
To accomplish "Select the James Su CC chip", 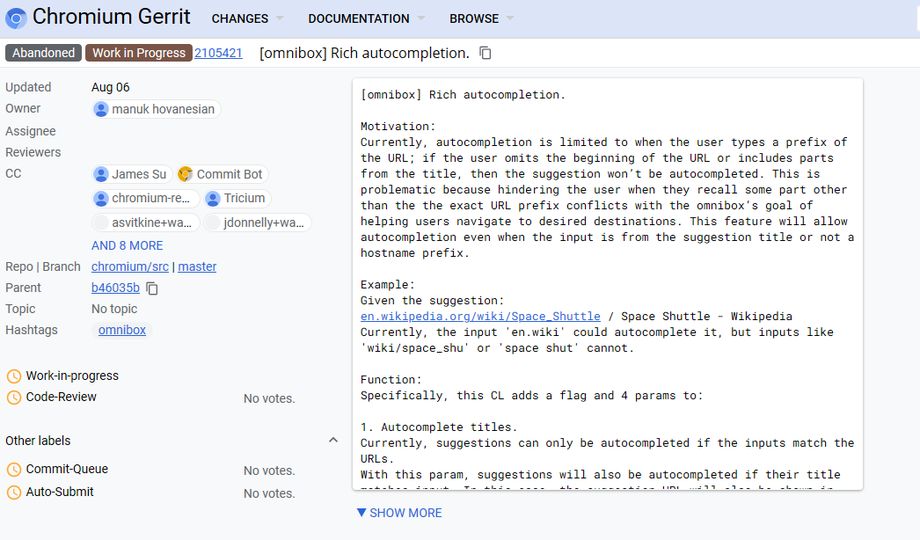I will click(x=131, y=174).
